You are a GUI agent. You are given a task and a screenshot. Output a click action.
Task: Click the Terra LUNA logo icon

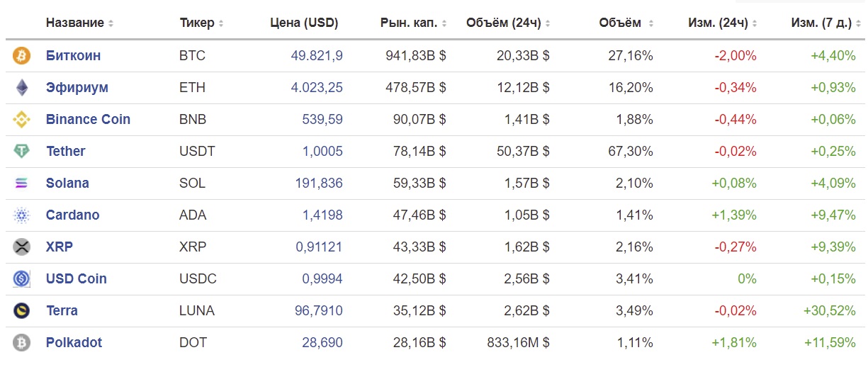coord(22,311)
